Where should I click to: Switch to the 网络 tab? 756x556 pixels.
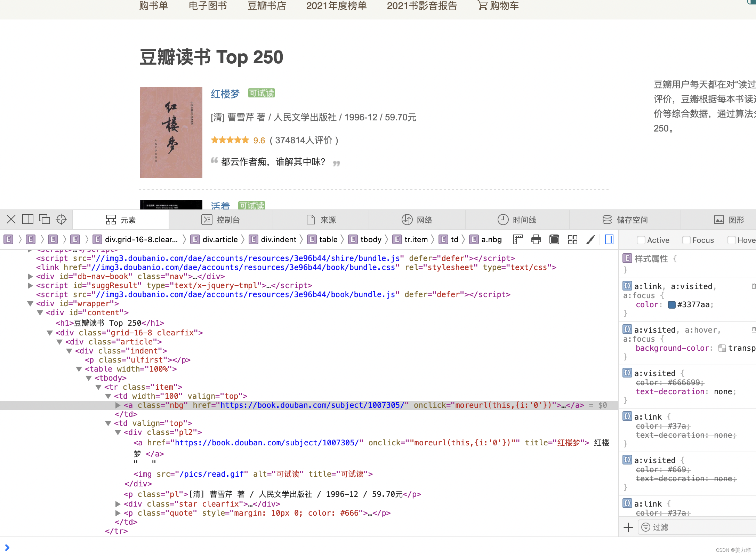[x=417, y=220]
